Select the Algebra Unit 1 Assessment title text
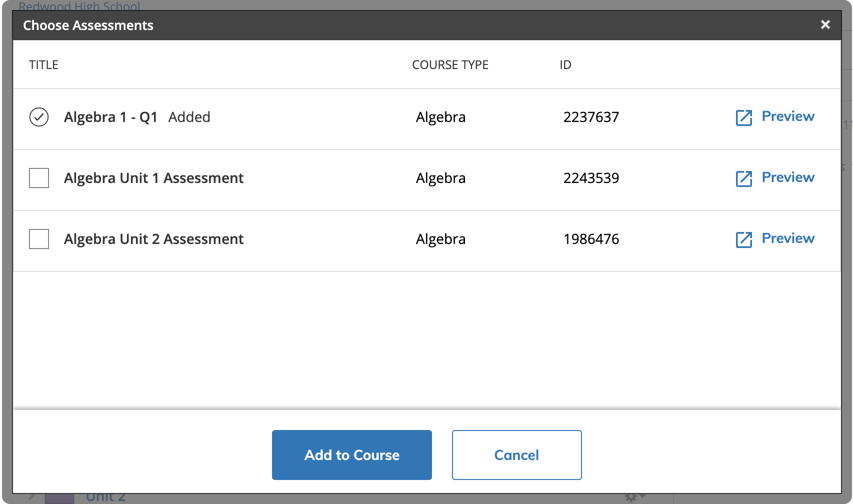Screen dimensions: 853x504 [x=153, y=178]
